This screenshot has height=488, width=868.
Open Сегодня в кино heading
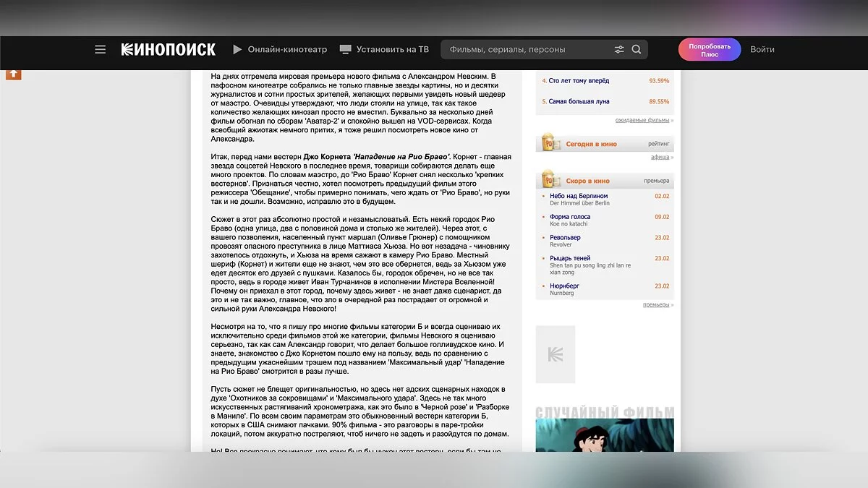click(592, 144)
